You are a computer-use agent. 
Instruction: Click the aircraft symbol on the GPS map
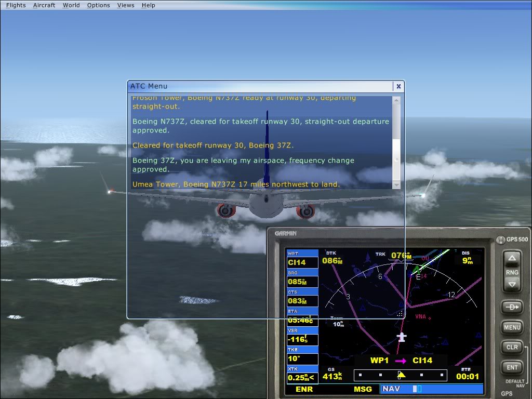click(x=401, y=337)
